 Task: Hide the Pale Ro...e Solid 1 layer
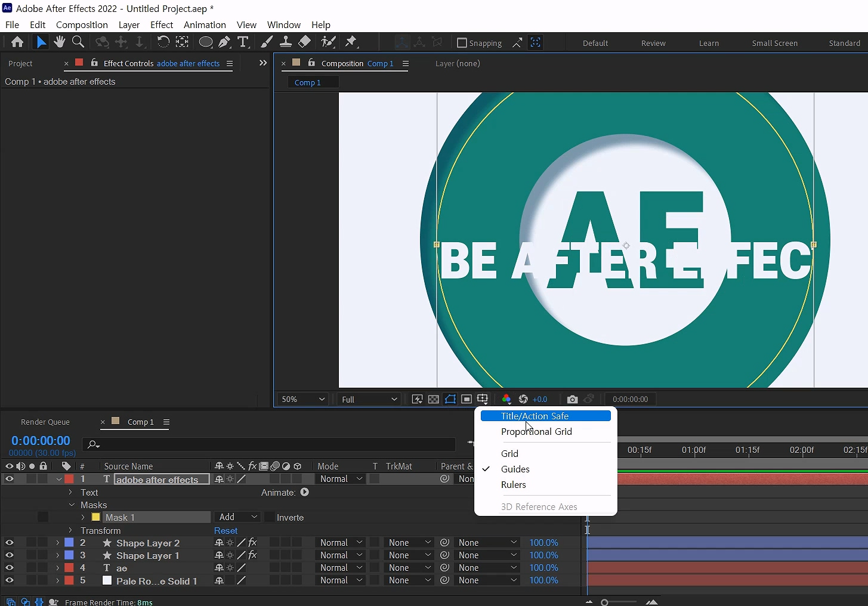[x=10, y=580]
